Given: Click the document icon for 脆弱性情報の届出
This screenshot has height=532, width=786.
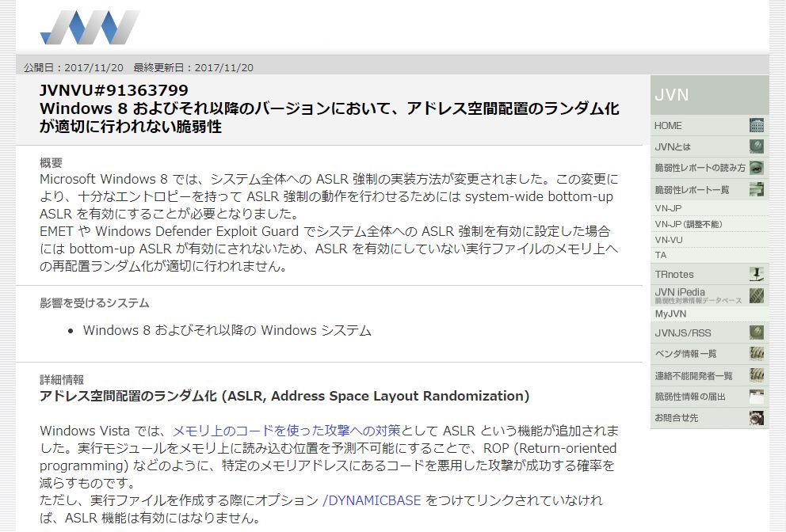Looking at the screenshot, I should pyautogui.click(x=757, y=397).
